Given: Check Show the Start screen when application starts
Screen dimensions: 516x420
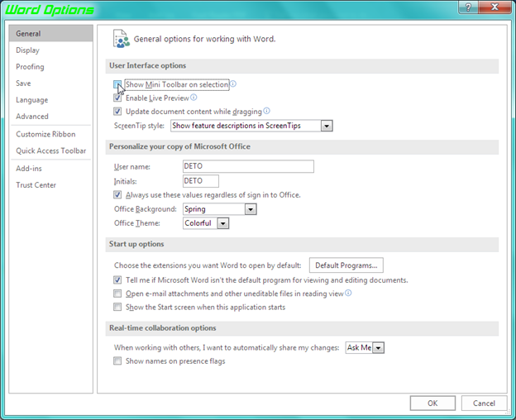Looking at the screenshot, I should (x=117, y=308).
